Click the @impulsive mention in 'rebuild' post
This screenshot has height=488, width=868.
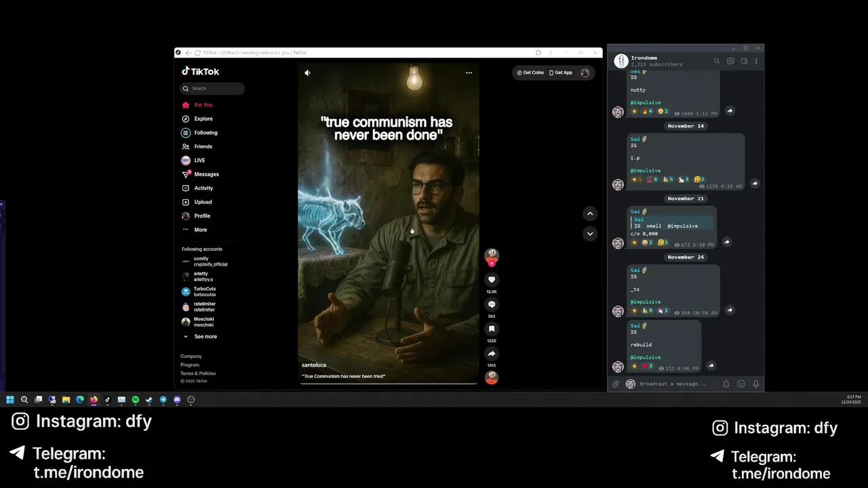click(646, 357)
